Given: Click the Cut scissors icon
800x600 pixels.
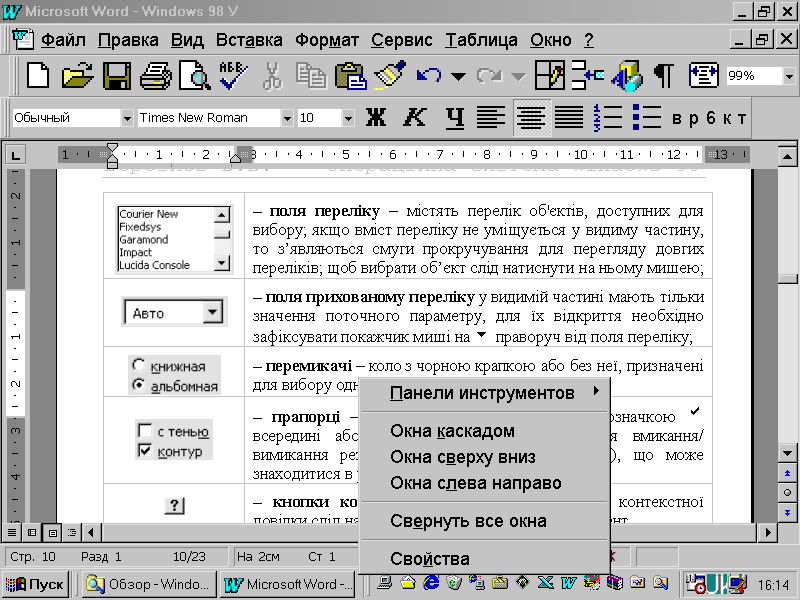Looking at the screenshot, I should 272,76.
